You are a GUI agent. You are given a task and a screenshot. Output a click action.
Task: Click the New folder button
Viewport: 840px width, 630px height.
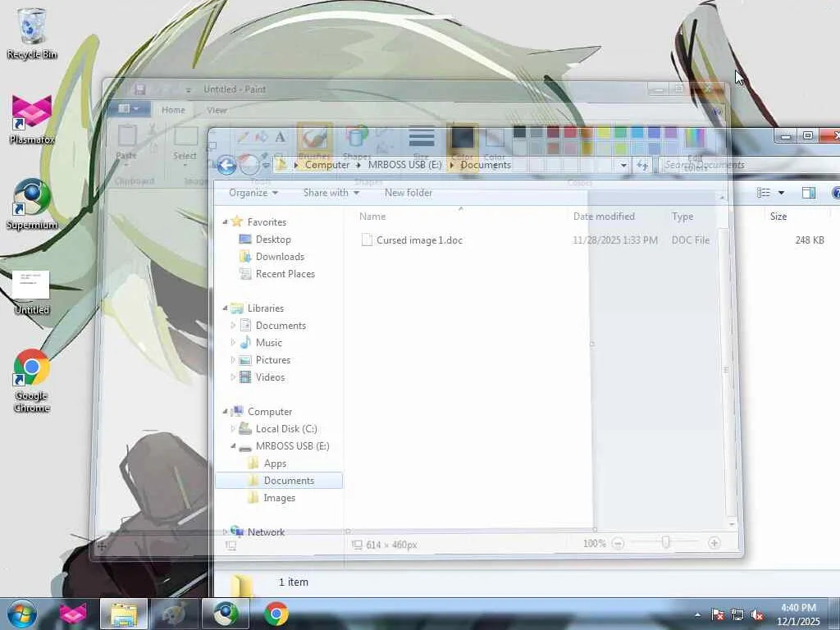point(409,192)
